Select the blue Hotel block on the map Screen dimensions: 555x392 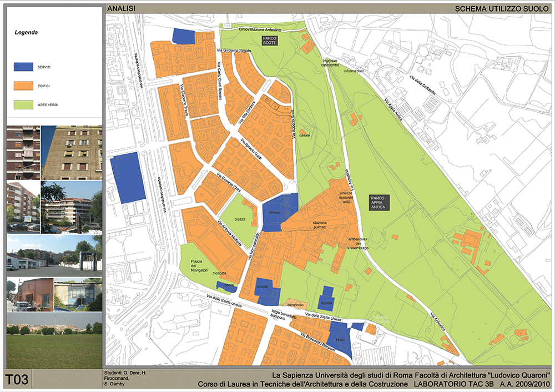[340, 339]
